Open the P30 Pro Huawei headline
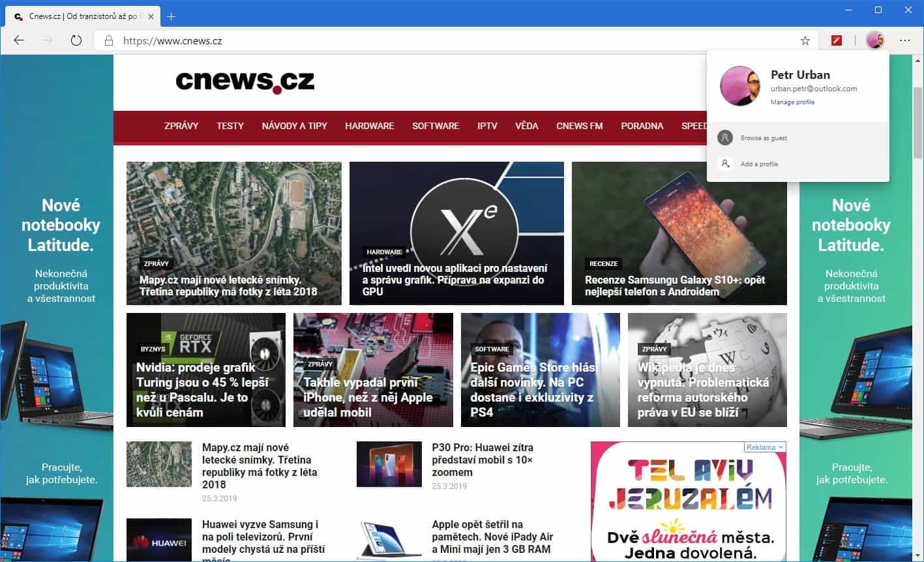This screenshot has height=562, width=924. point(483,460)
